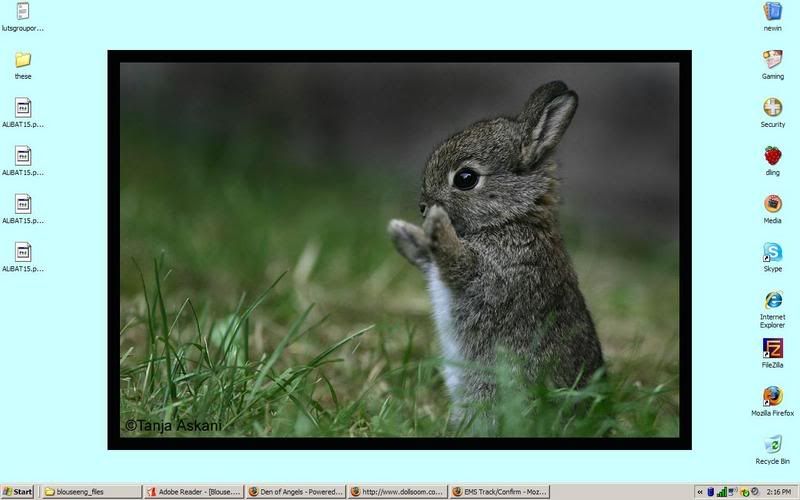Select the topmost ALIBAT15 file icon
The width and height of the screenshot is (800, 500).
tap(22, 108)
